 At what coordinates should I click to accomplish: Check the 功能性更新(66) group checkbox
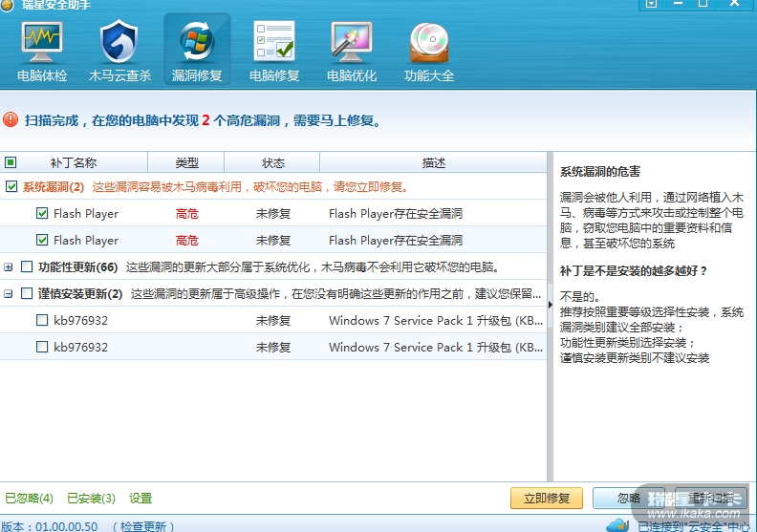[27, 266]
